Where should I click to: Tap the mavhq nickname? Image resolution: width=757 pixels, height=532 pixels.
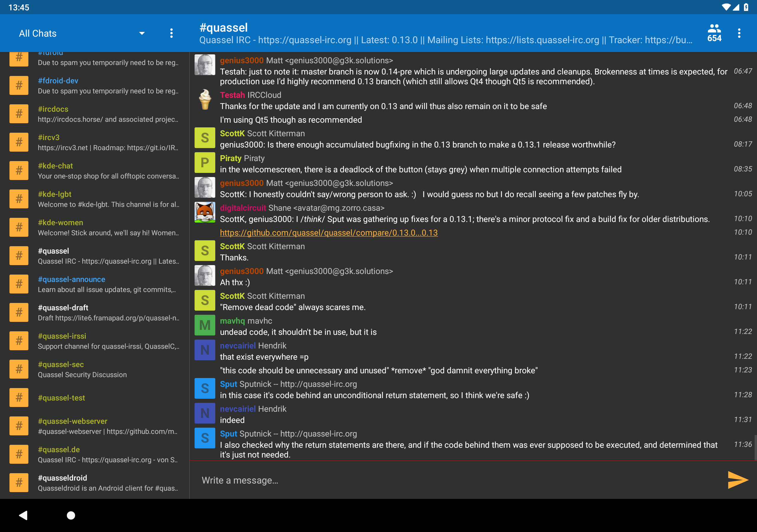pyautogui.click(x=232, y=321)
